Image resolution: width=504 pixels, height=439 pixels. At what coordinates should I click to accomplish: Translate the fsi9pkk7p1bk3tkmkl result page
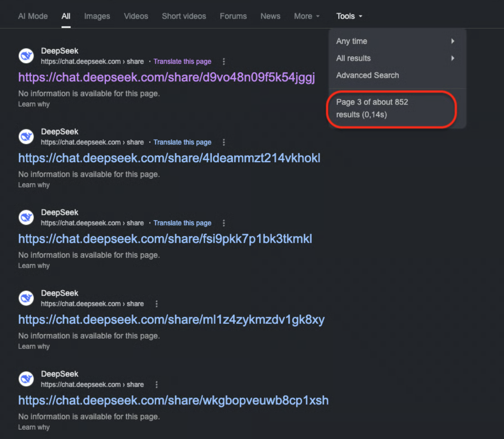point(182,223)
